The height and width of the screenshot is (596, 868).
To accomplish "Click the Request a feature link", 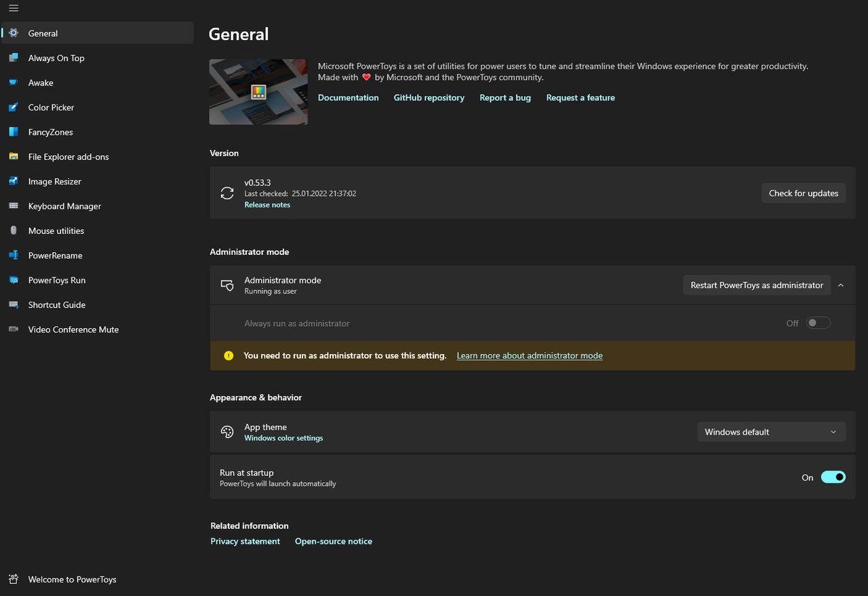I will click(x=580, y=98).
